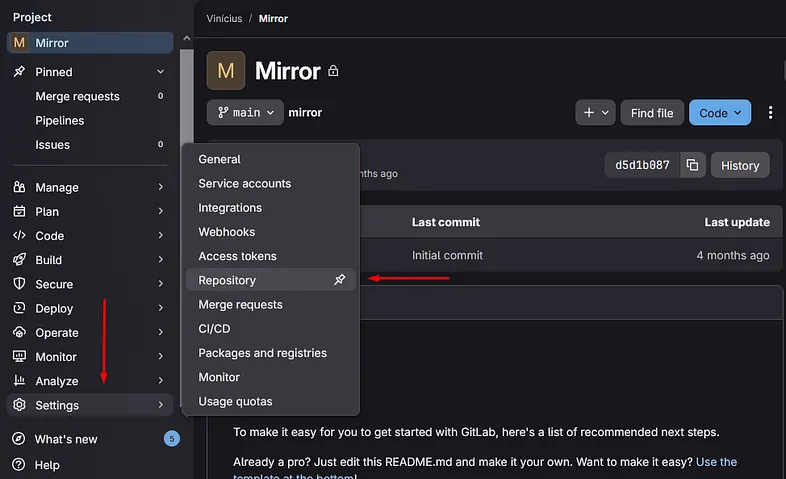786x479 pixels.
Task: Click the private lock icon beside Mirror
Action: 333,71
